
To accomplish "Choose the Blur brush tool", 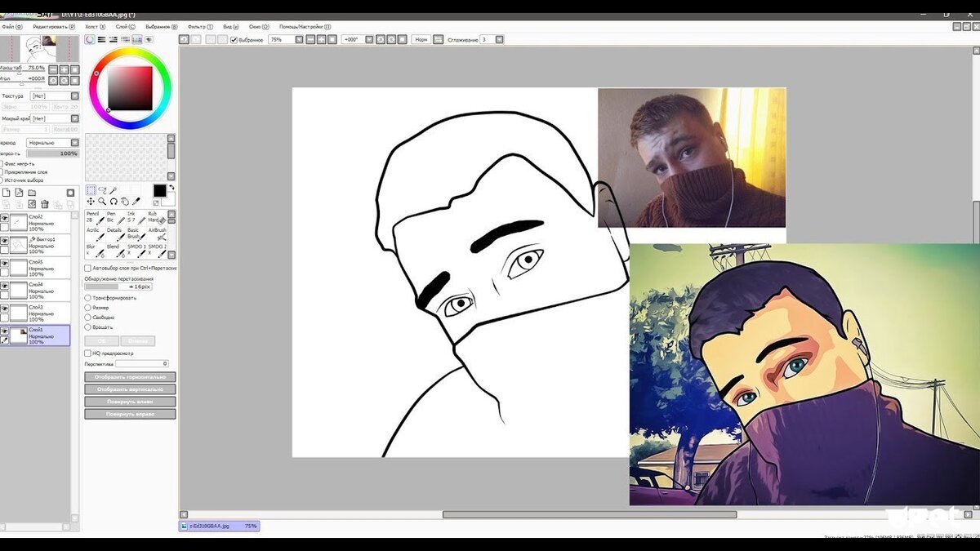I will tap(96, 249).
